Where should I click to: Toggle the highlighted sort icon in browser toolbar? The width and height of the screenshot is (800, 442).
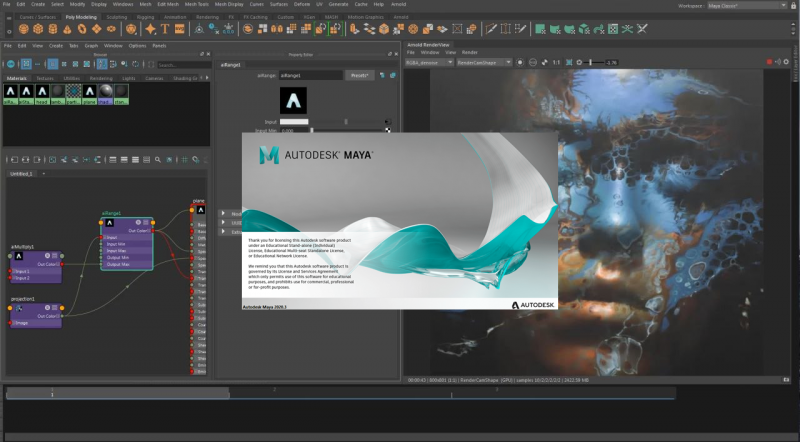tap(102, 64)
